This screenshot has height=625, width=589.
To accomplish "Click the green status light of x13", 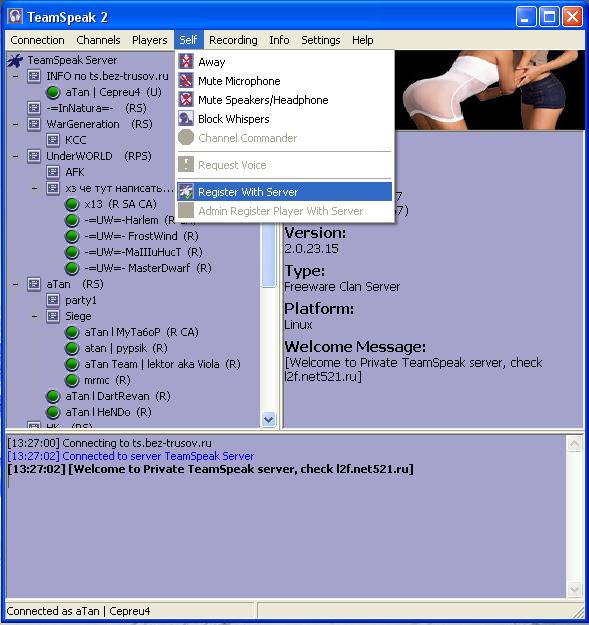I will [72, 204].
